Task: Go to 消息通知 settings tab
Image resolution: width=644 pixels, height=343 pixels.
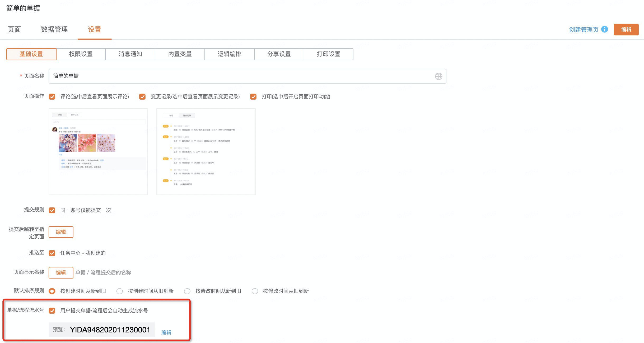Action: click(x=130, y=54)
